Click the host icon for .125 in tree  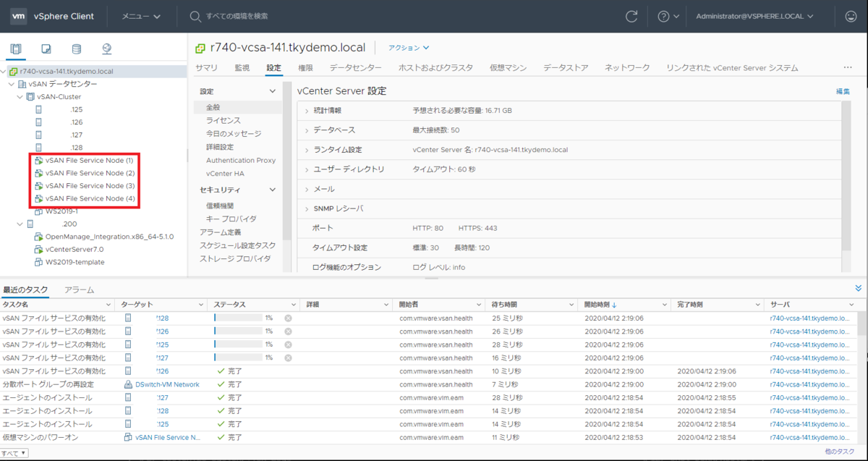[39, 109]
